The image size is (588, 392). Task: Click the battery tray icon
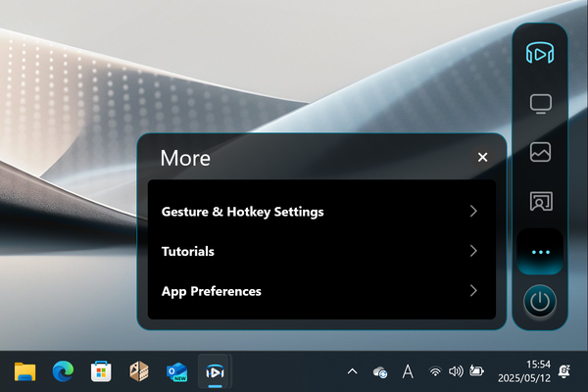click(x=476, y=371)
